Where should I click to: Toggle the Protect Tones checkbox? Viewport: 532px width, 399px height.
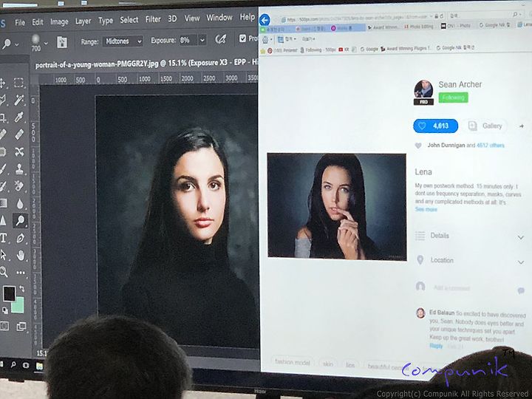coord(242,38)
